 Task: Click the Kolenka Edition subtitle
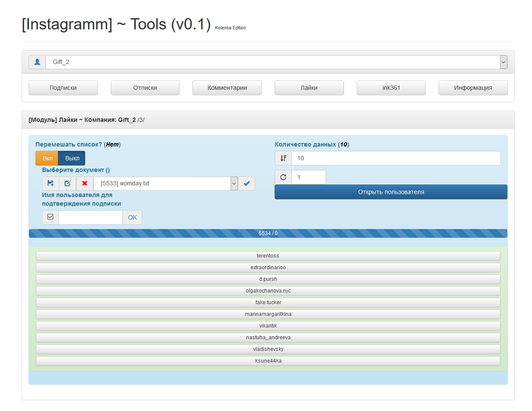231,28
